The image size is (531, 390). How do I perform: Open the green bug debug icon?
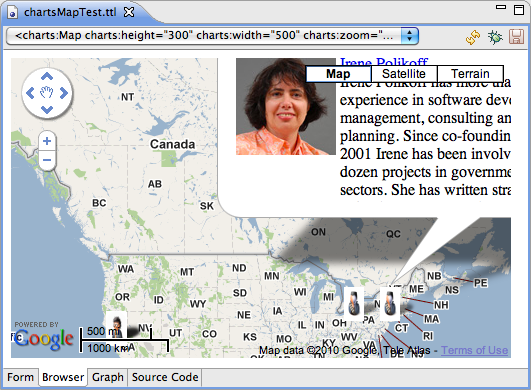495,37
